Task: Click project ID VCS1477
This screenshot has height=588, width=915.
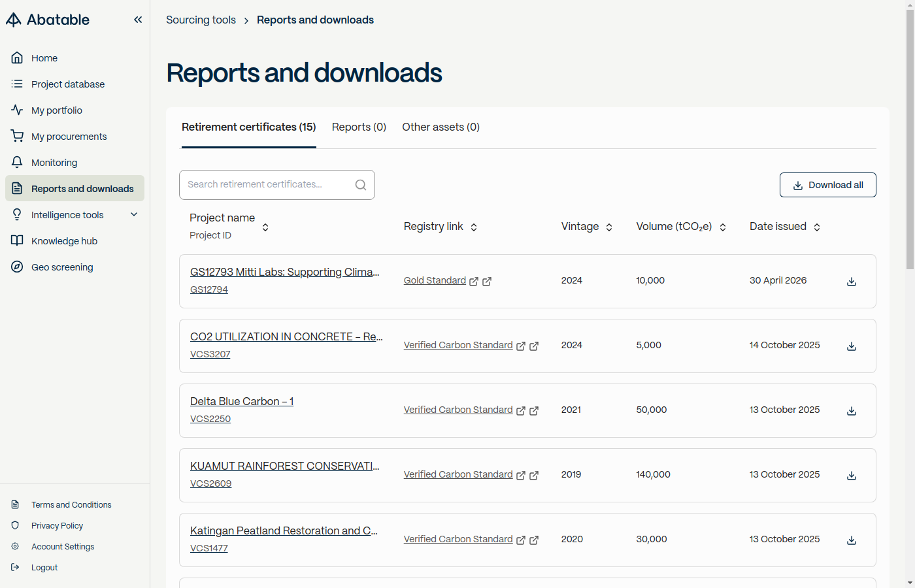Action: [209, 548]
